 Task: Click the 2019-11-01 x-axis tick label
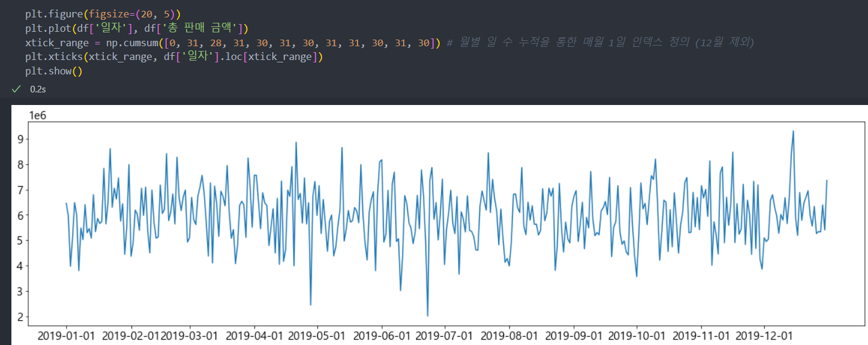coord(702,335)
